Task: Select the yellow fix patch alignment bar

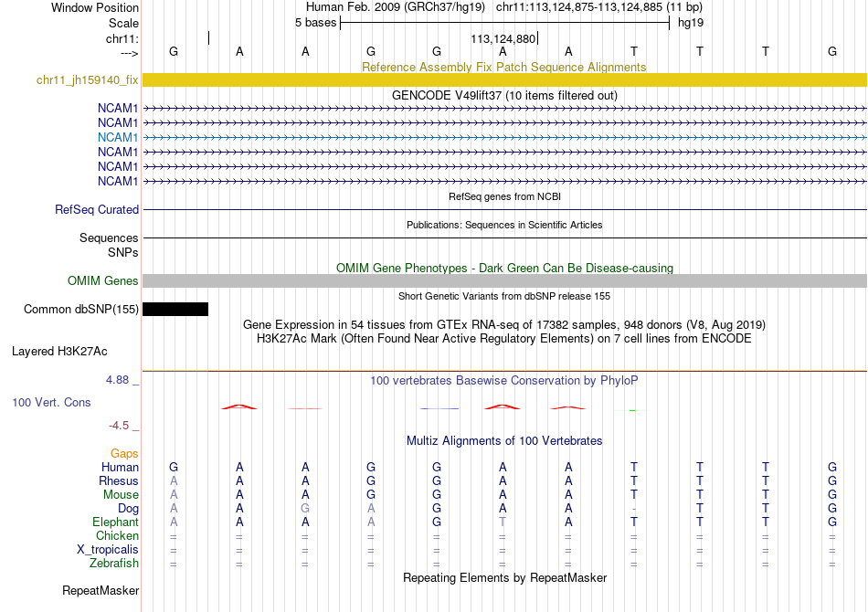Action: pos(504,79)
